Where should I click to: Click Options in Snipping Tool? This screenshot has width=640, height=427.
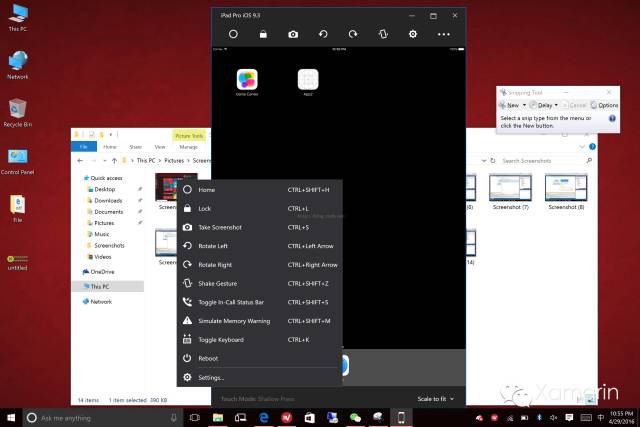[604, 105]
